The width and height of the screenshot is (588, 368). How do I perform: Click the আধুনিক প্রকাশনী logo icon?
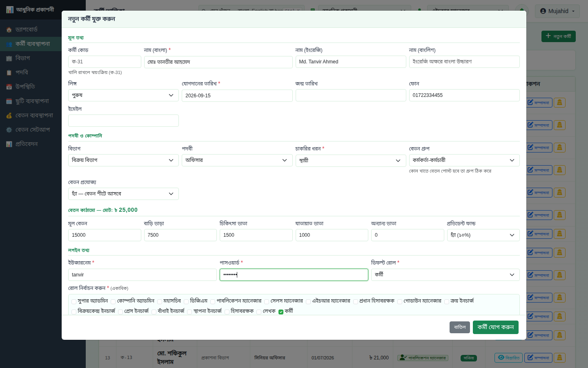coord(10,9)
